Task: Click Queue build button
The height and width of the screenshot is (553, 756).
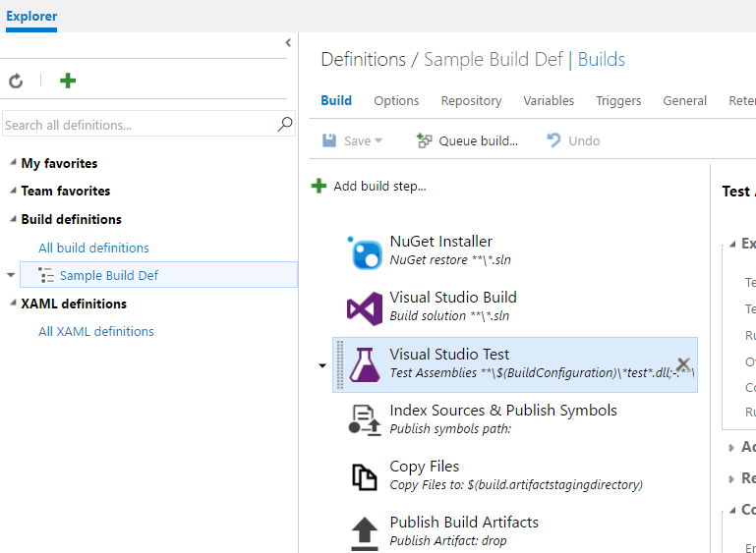Action: coord(467,140)
